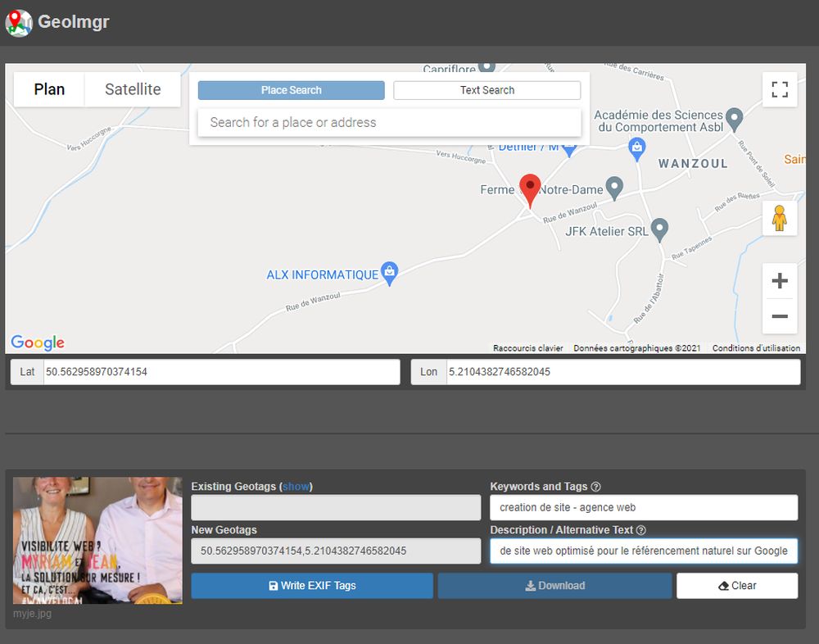Click the red location marker pin
The width and height of the screenshot is (819, 644).
pyautogui.click(x=530, y=191)
